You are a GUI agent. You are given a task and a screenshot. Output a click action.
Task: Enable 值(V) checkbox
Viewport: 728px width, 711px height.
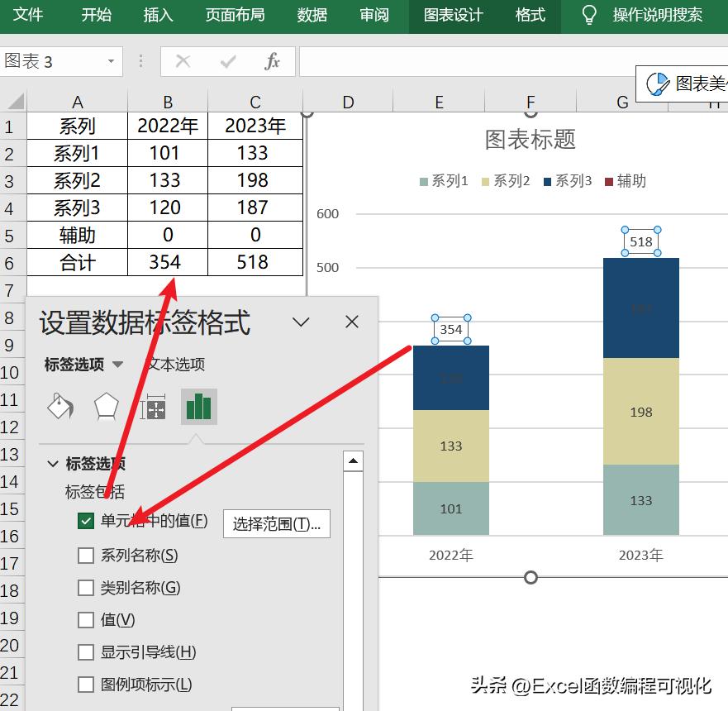(x=86, y=619)
